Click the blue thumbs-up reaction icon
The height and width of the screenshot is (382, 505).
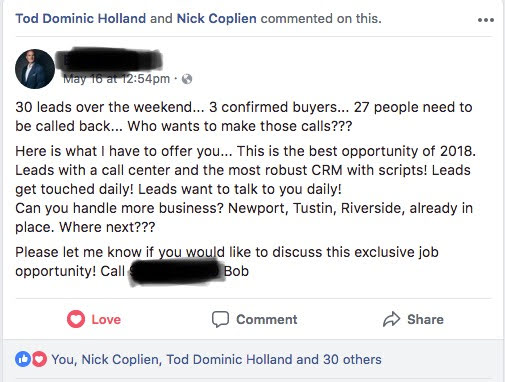[23, 359]
